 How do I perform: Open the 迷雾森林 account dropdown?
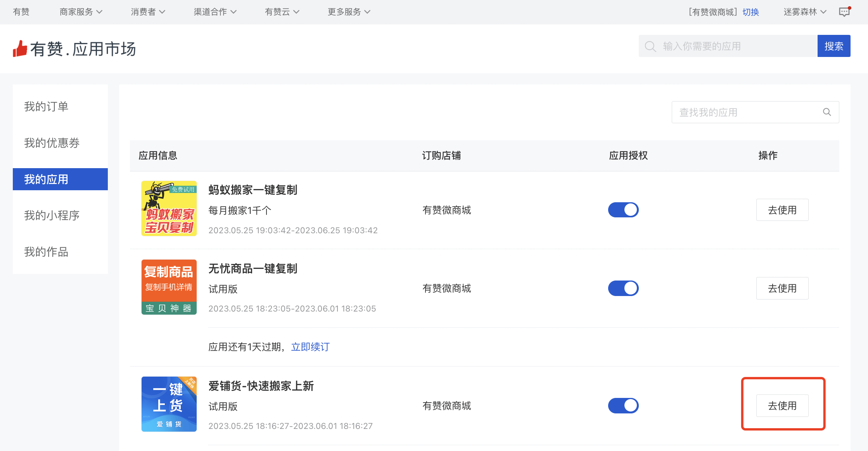point(805,12)
